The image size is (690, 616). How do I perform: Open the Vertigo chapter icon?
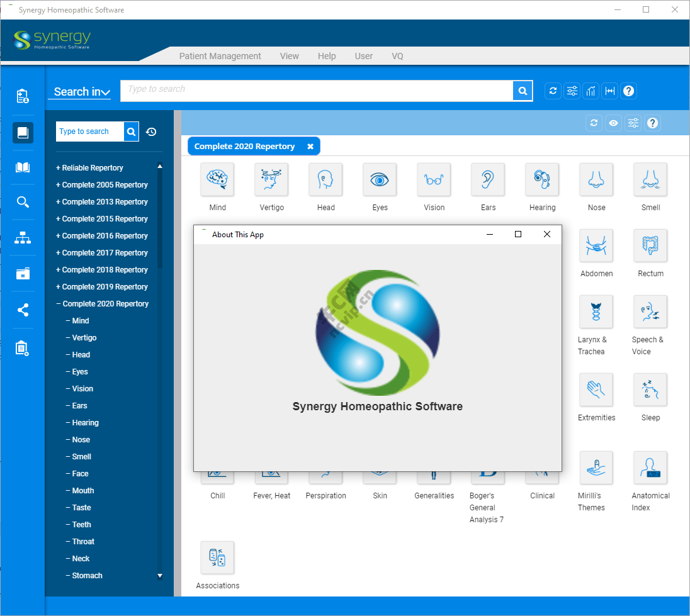(271, 179)
